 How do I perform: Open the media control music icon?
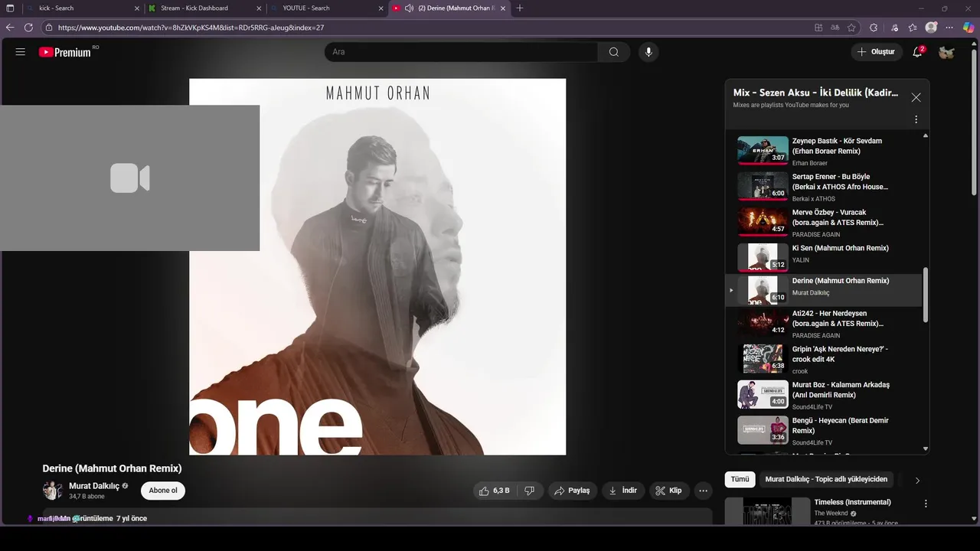(x=894, y=28)
